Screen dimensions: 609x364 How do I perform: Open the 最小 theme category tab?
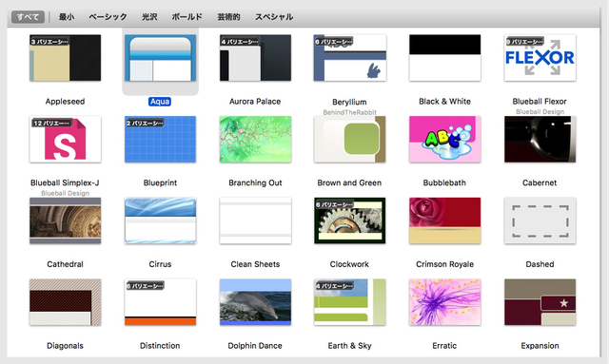click(x=67, y=17)
